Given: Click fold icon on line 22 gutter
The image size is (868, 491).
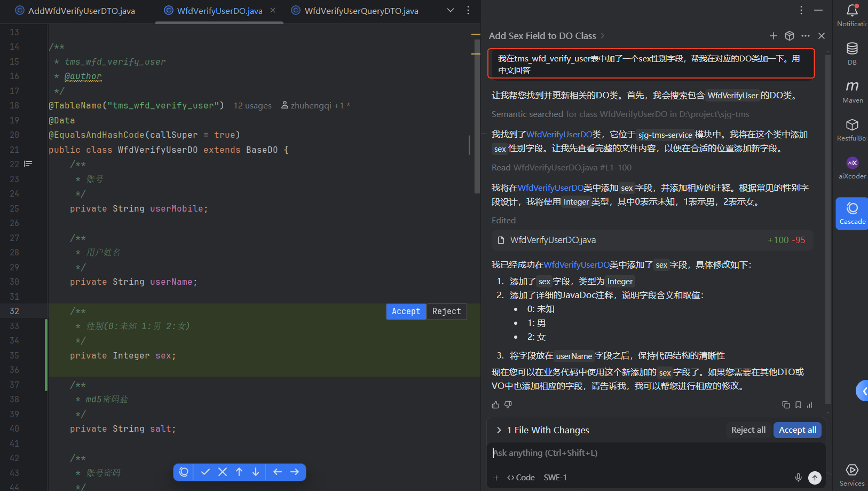Looking at the screenshot, I should (x=28, y=164).
